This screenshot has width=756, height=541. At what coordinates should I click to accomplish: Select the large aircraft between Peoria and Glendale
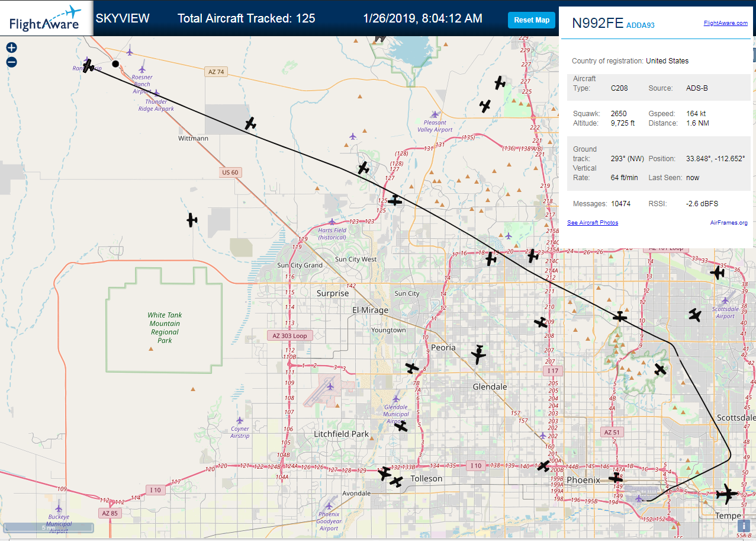tap(478, 354)
